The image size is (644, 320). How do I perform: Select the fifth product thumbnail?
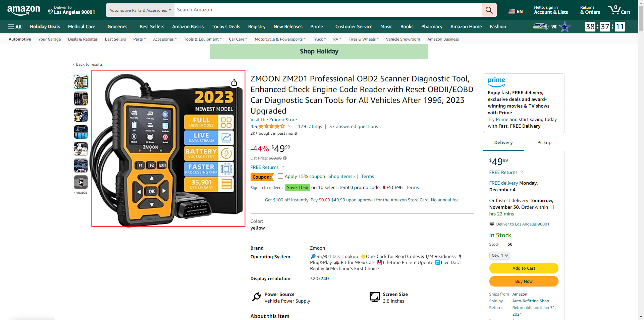(81, 149)
